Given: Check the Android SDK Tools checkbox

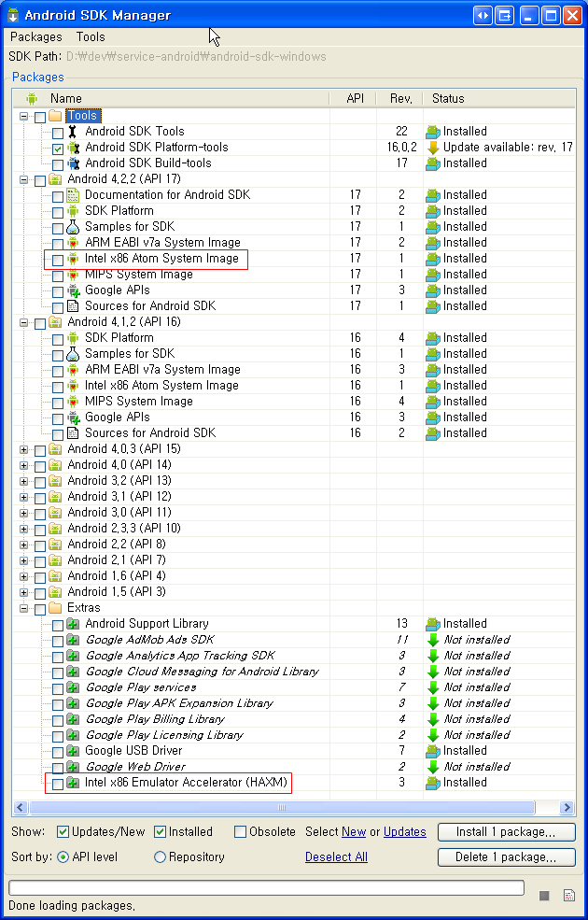Looking at the screenshot, I should click(58, 133).
